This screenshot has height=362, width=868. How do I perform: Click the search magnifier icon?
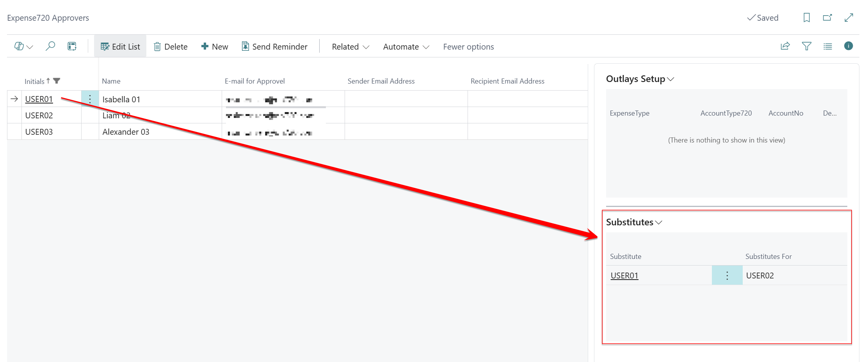[50, 46]
